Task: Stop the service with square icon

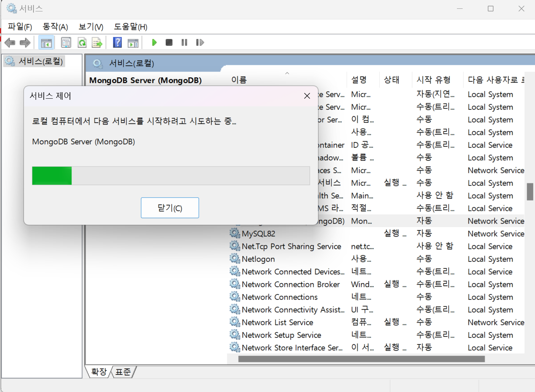Action: (169, 42)
